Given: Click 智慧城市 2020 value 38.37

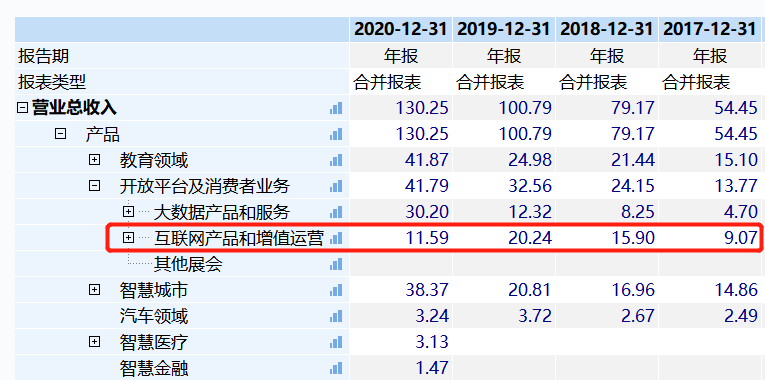Looking at the screenshot, I should click(x=426, y=290).
